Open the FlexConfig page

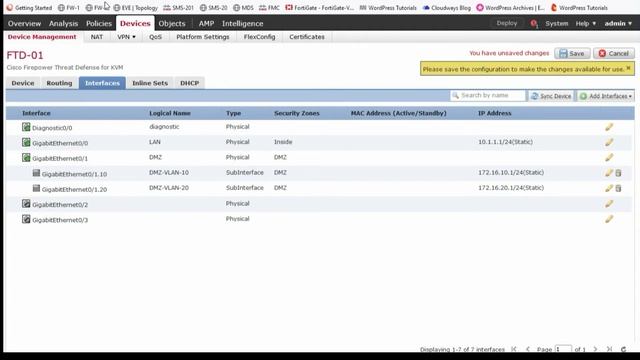[x=260, y=37]
